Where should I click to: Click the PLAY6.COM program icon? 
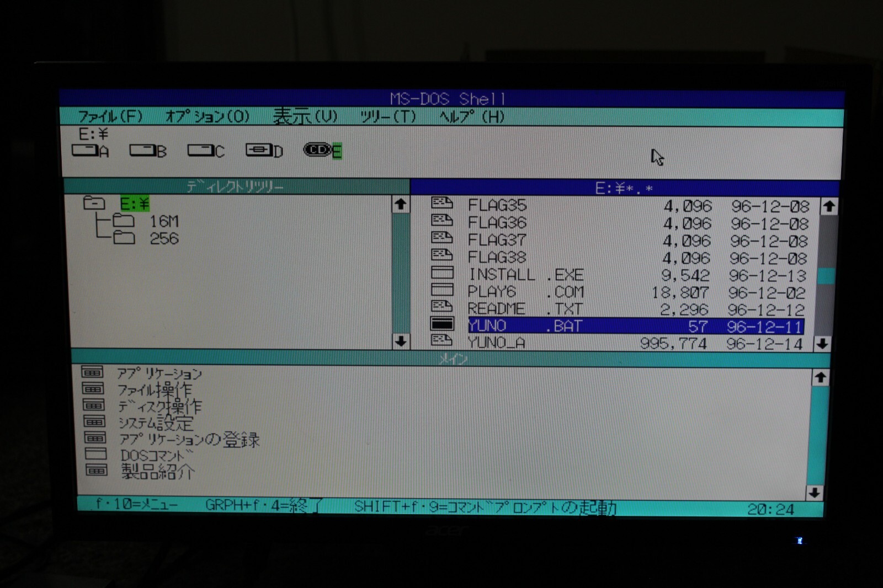pos(442,290)
